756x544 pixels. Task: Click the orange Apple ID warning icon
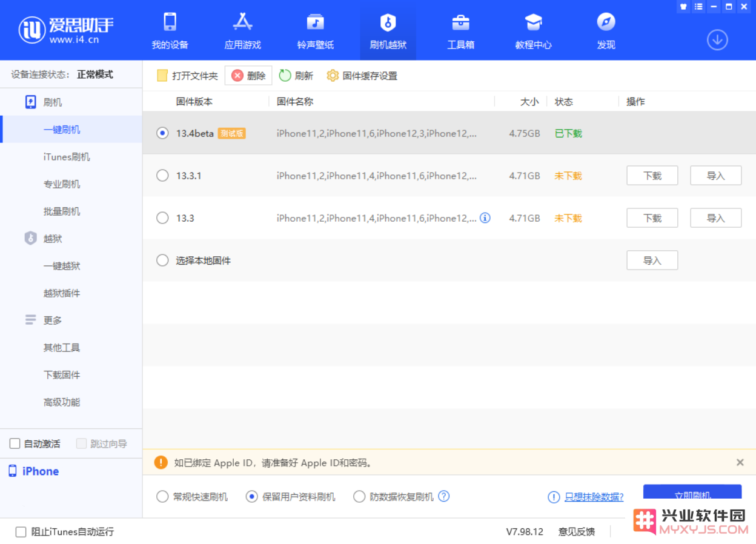coord(161,462)
